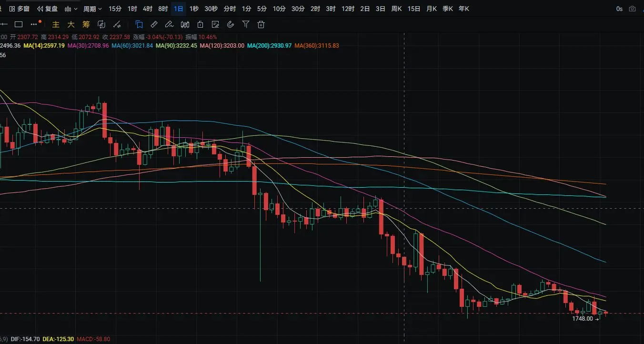Toggle the 筹 chip distribution button
Viewport: 644px width, 344px height.
(86, 24)
